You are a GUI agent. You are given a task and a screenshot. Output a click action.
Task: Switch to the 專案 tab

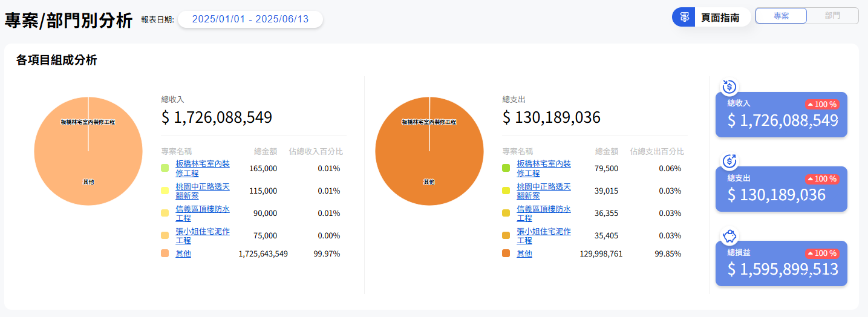tap(781, 16)
